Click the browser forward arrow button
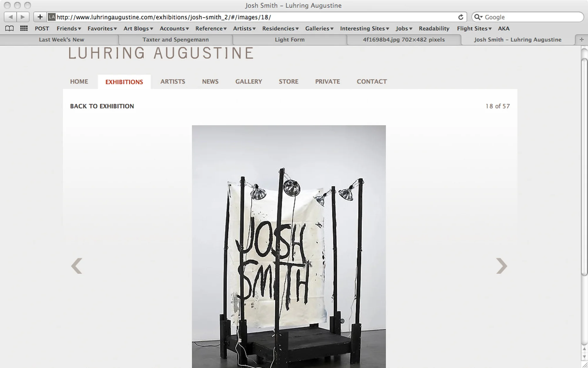The image size is (588, 368). pos(23,17)
